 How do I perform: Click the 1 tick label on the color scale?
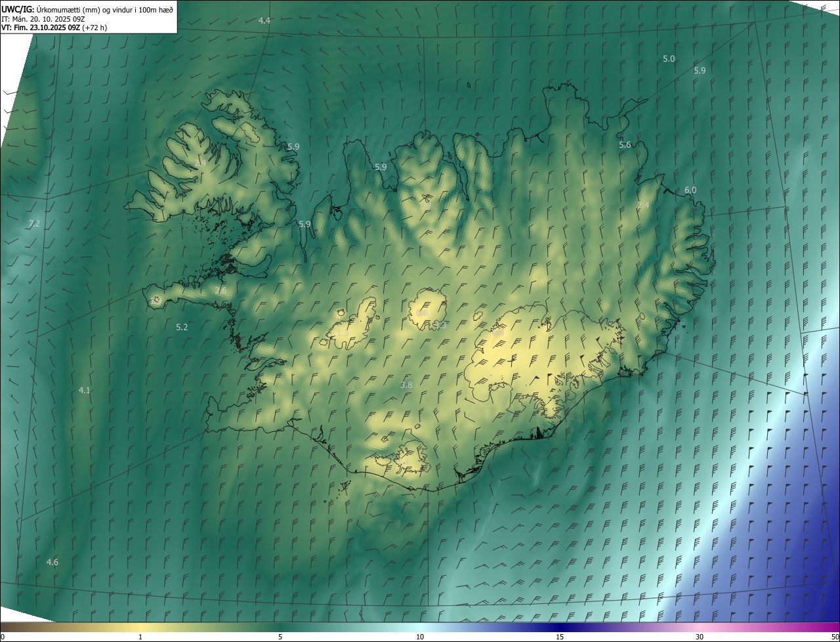(140, 637)
